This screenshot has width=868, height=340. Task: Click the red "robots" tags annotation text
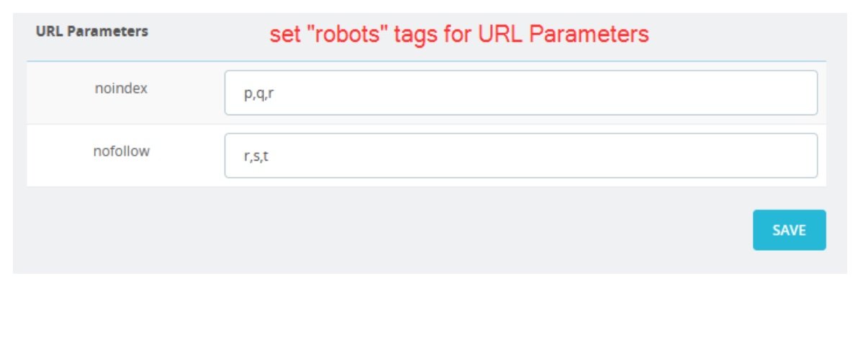pos(459,35)
